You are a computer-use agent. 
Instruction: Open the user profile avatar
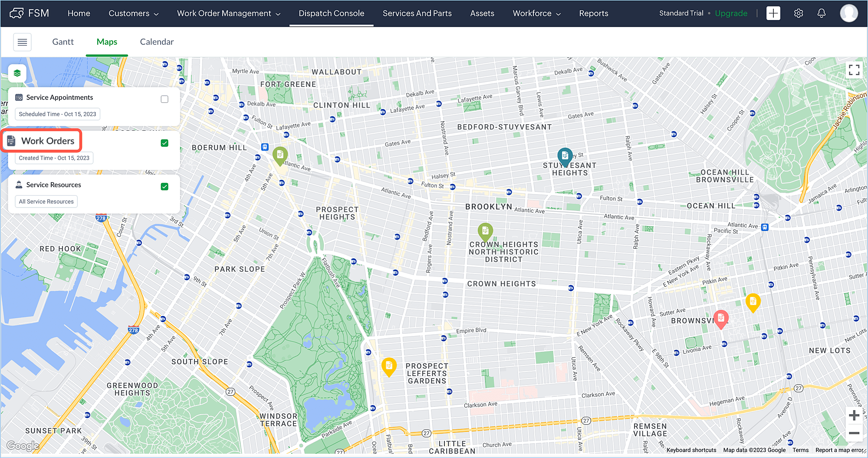(x=848, y=13)
